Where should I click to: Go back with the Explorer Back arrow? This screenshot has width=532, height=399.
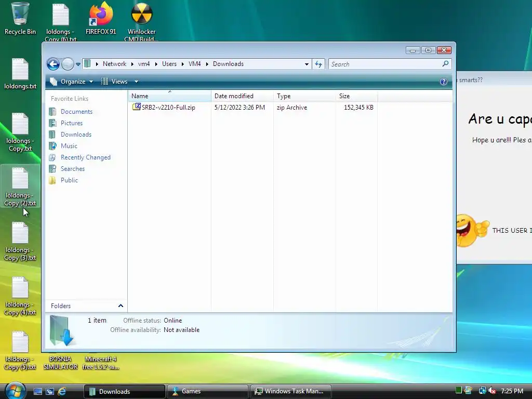tap(53, 64)
